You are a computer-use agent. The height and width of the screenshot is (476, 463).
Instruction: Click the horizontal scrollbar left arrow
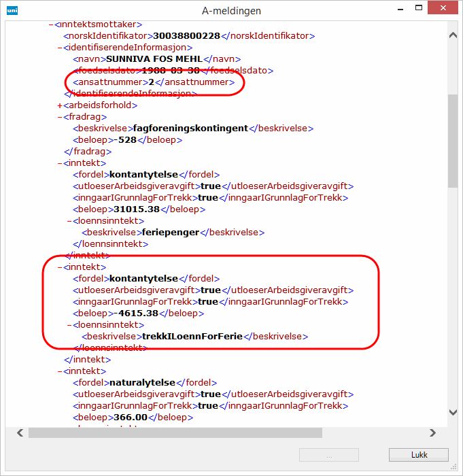point(20,432)
